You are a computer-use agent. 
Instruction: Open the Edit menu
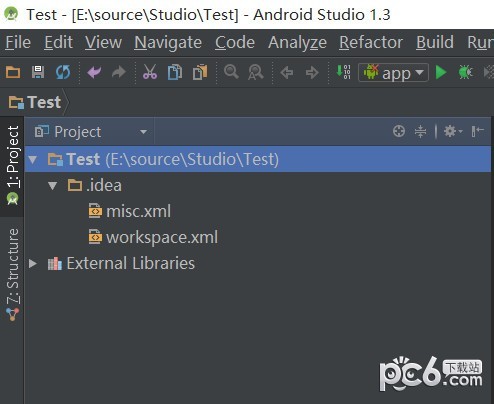(59, 42)
